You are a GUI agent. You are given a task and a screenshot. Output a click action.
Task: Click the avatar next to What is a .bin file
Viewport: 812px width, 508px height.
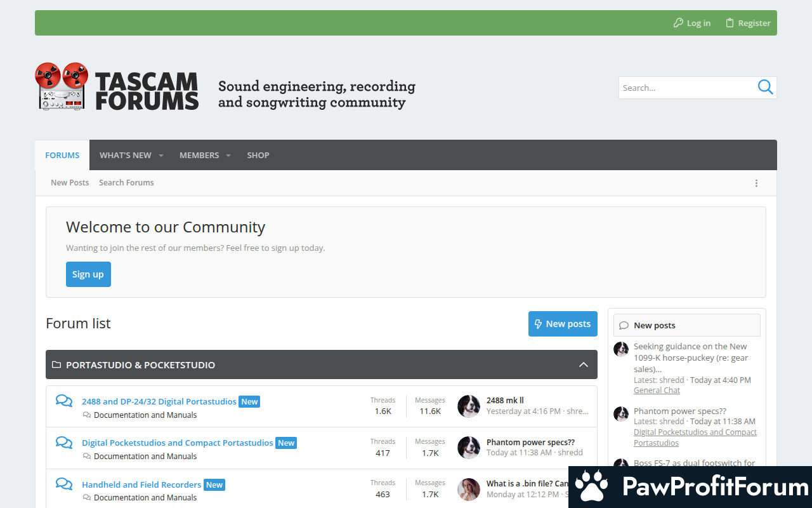tap(469, 490)
